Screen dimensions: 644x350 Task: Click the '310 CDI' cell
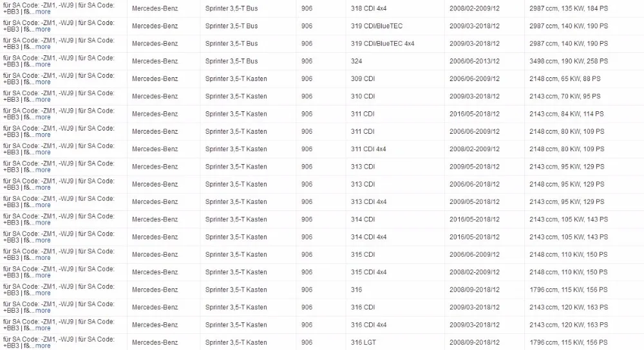click(363, 97)
